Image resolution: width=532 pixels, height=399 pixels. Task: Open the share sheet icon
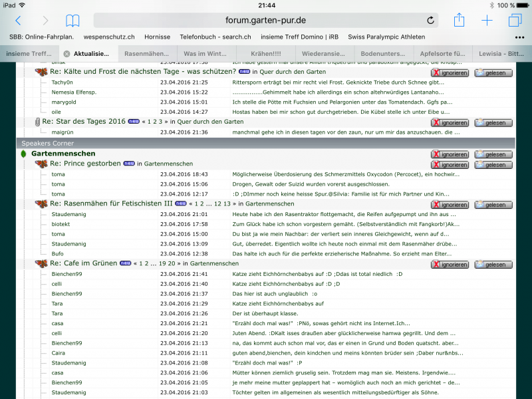459,21
